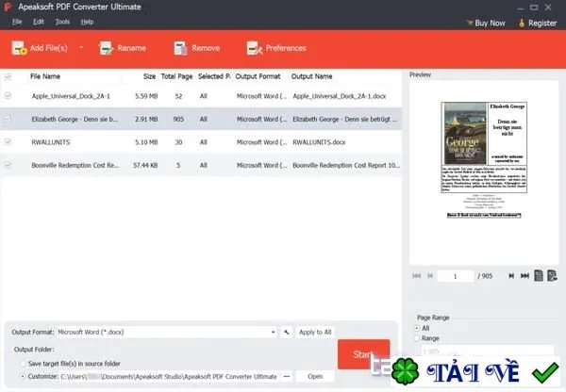Click the Apply to All button

click(315, 332)
